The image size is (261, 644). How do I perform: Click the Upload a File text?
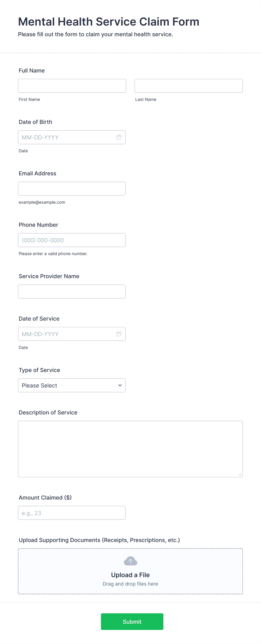(x=130, y=575)
